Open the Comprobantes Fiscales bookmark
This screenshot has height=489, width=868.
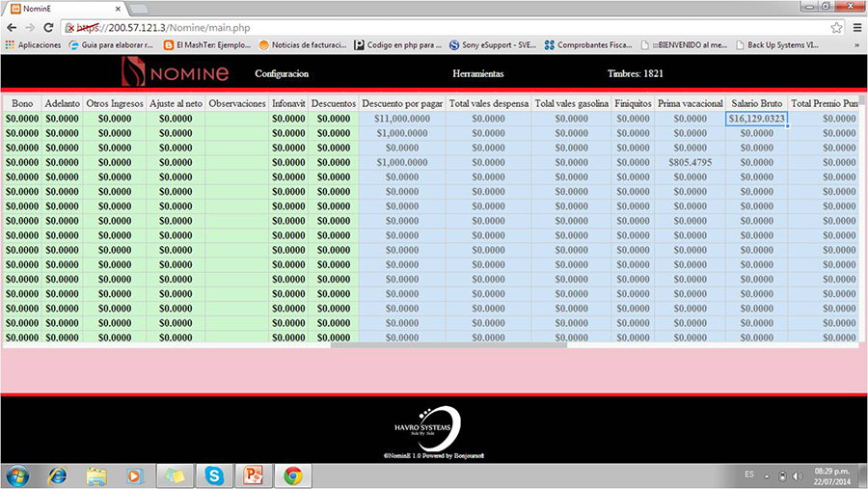click(586, 44)
